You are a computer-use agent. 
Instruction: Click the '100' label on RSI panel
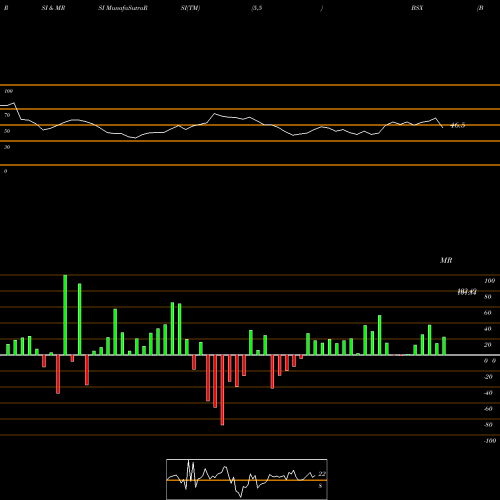(9, 91)
